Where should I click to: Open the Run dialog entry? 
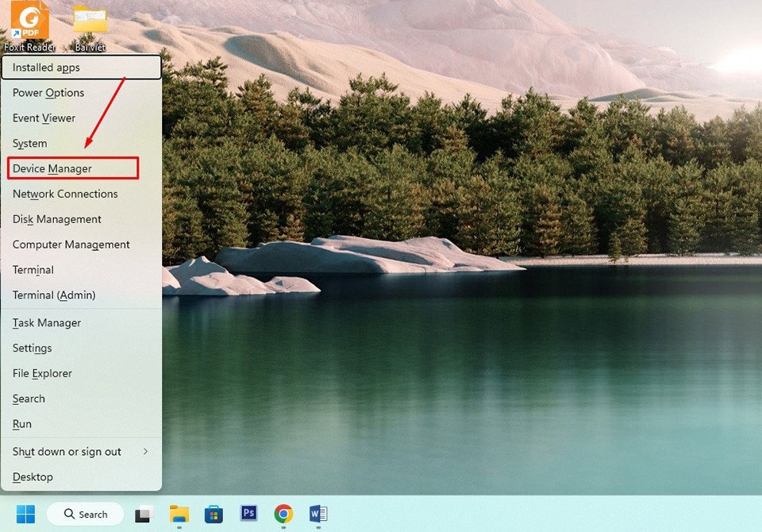click(21, 424)
